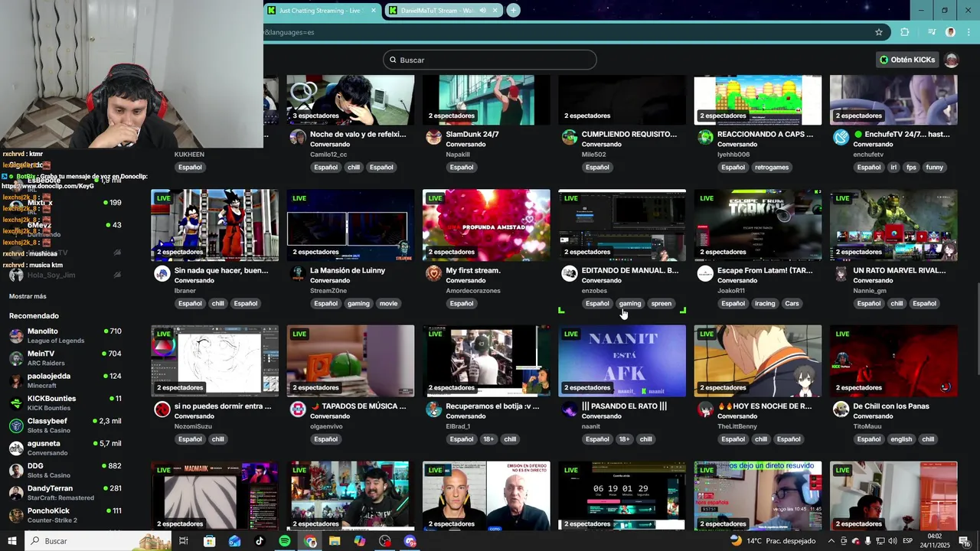Viewport: 980px width, 551px height.
Task: Select the gaming tag under enzobes
Action: coord(630,303)
